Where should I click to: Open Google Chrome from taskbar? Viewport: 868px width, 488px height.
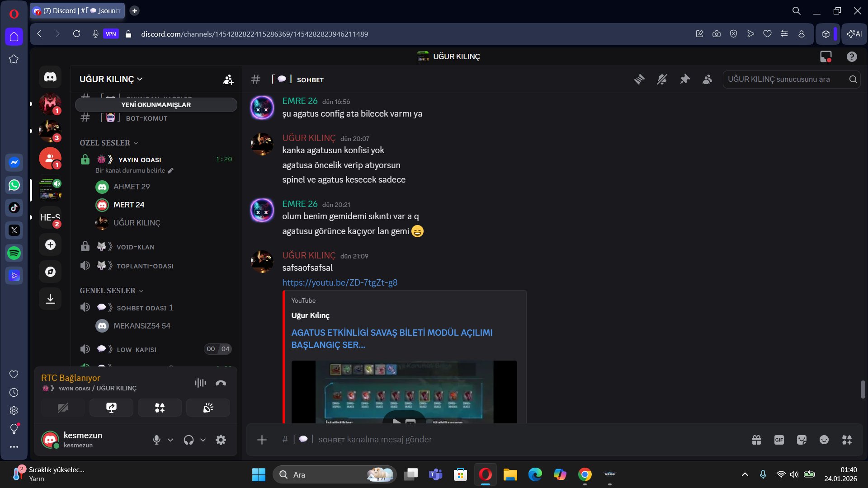[585, 474]
